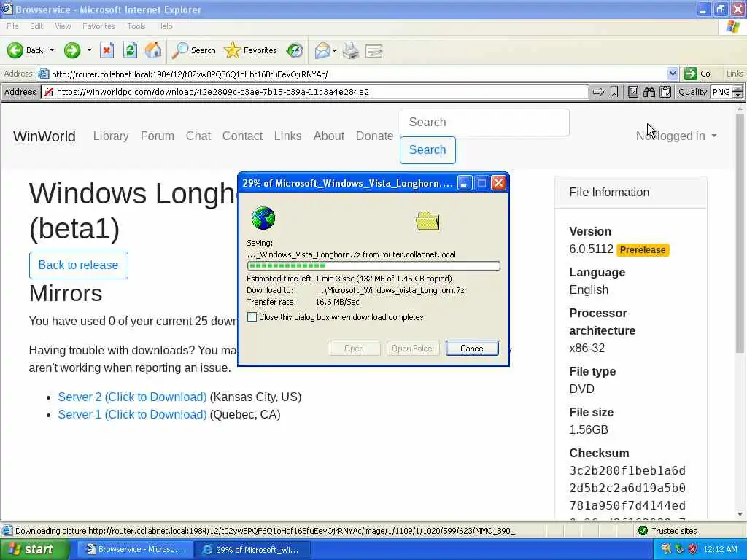Expand the IE address bar dropdown
The image size is (747, 560).
pyautogui.click(x=672, y=74)
